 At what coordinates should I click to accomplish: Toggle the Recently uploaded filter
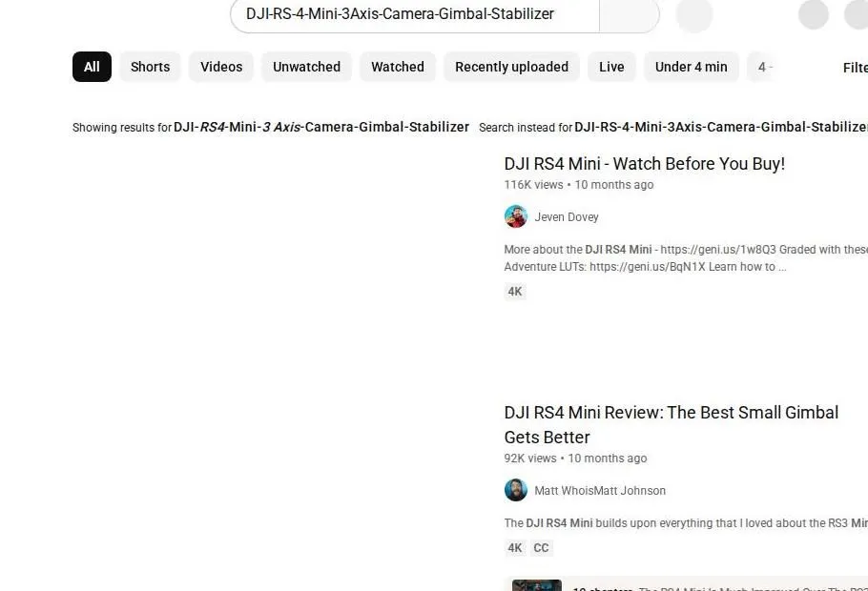pos(511,67)
